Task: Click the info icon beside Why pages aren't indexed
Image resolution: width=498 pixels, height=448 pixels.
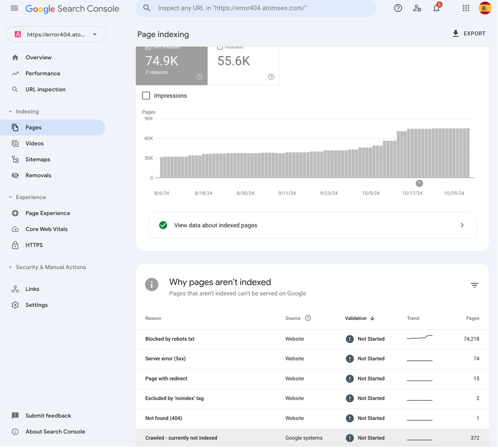Action: (152, 285)
